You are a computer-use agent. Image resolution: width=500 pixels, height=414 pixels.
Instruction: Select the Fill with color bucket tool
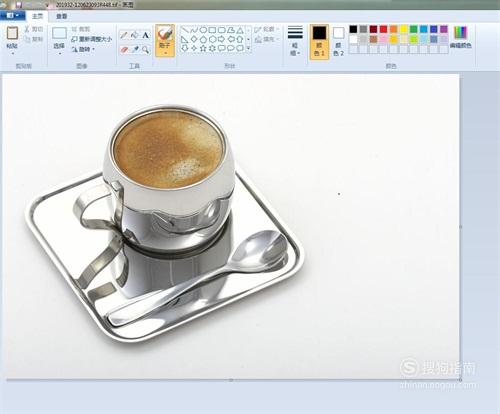tap(135, 35)
